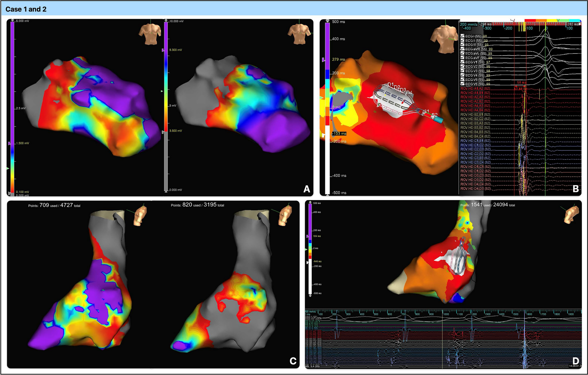This screenshot has height=375, width=588.
Task: Click the bottom arrow of panel D -500 ms scale
Action: [x=310, y=296]
